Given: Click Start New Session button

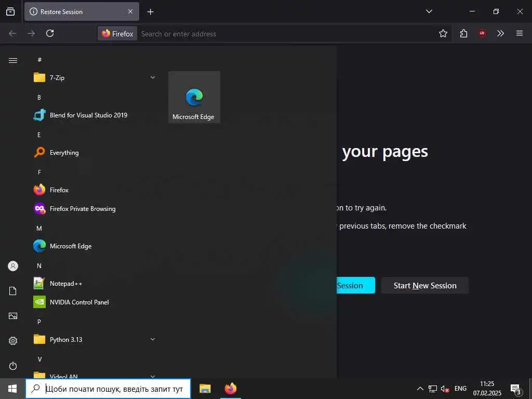Looking at the screenshot, I should click(x=425, y=285).
